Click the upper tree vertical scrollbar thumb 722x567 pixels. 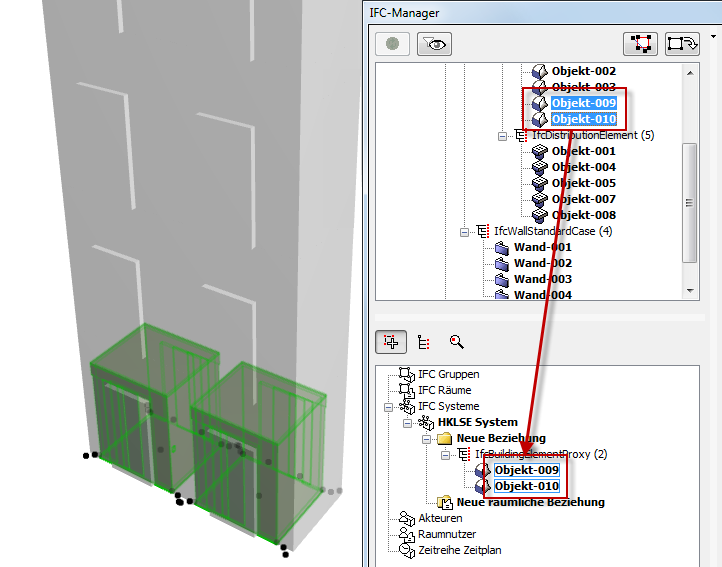(689, 203)
